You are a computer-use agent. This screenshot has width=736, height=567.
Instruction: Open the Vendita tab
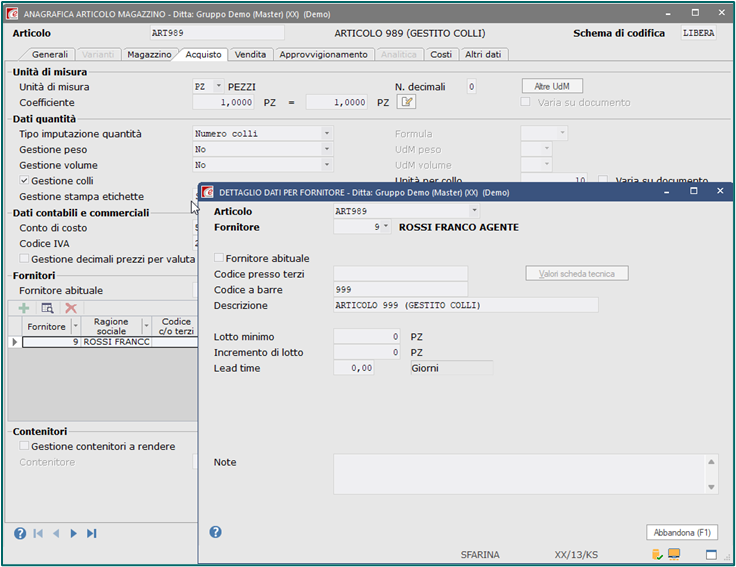click(250, 54)
